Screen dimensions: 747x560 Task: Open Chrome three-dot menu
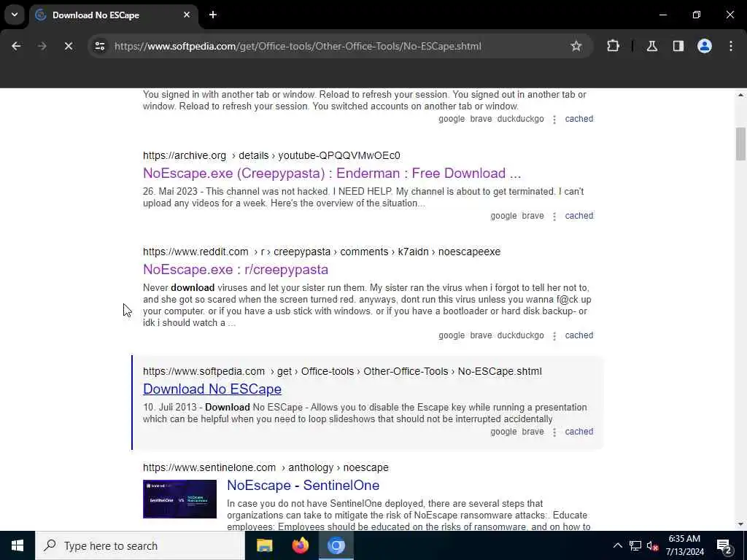pos(730,46)
